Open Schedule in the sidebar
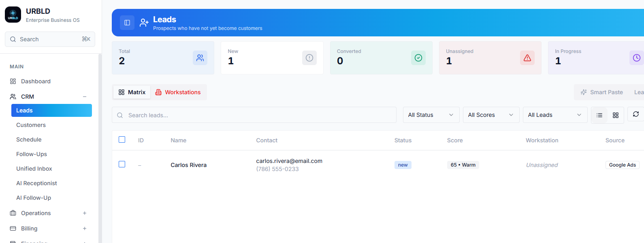This screenshot has height=243, width=644. coord(29,139)
